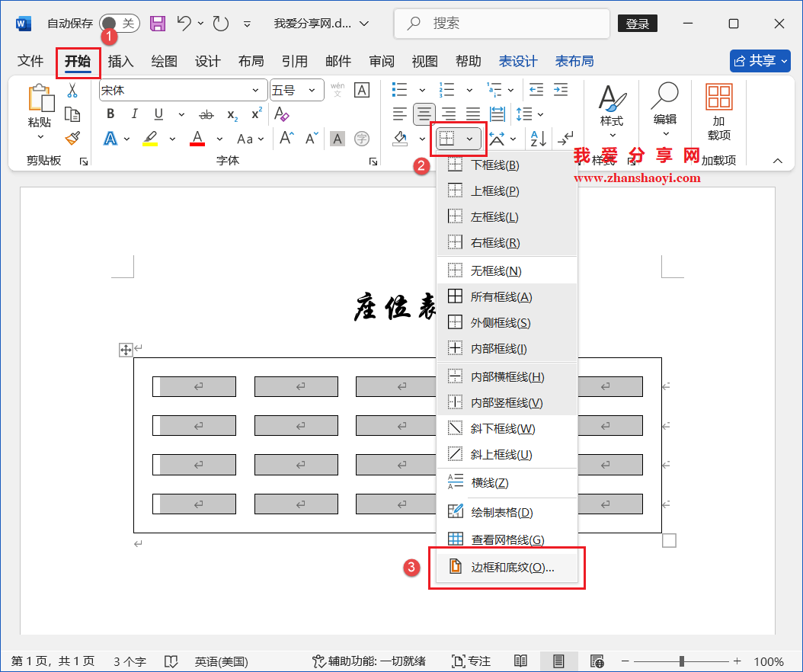Click the enclosed character 字 icon
The height and width of the screenshot is (672, 803).
pyautogui.click(x=362, y=139)
